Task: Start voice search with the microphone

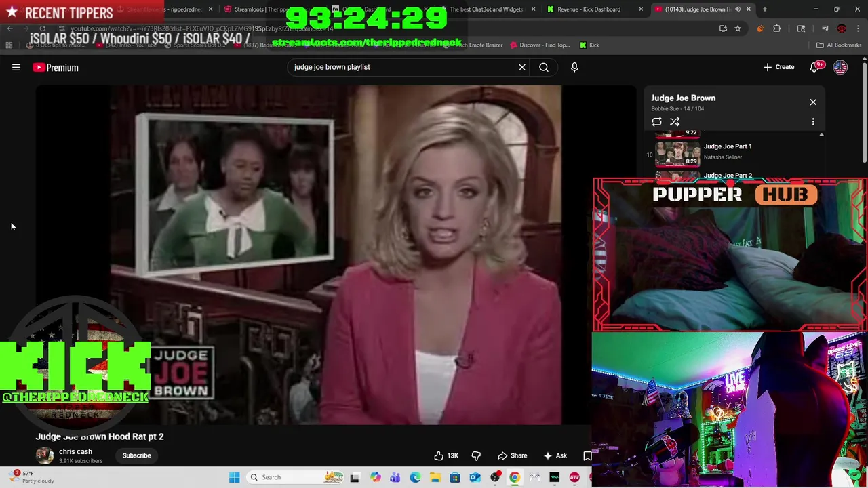Action: pos(574,67)
